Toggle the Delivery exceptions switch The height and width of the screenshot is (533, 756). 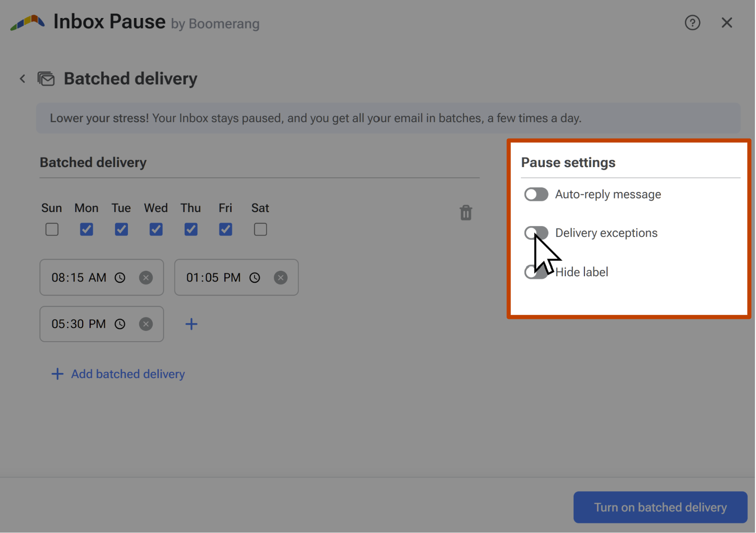click(535, 232)
